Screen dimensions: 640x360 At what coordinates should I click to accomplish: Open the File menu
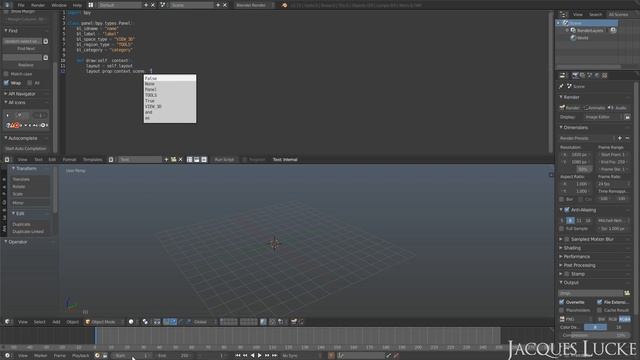(21, 5)
